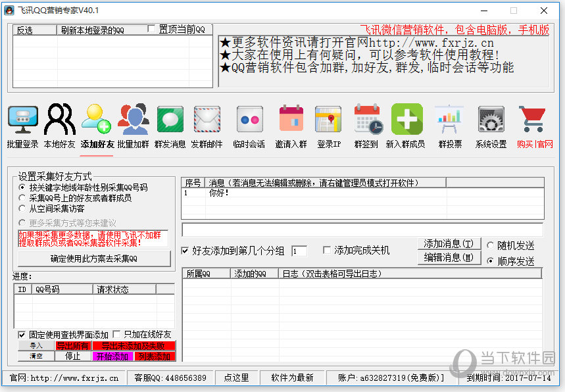This screenshot has width=565, height=392.
Task: Click the 购买|官网 shopping cart icon
Action: [x=532, y=119]
